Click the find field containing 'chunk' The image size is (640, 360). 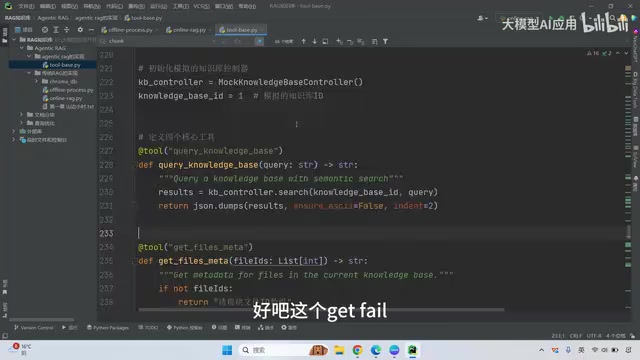tap(159, 41)
